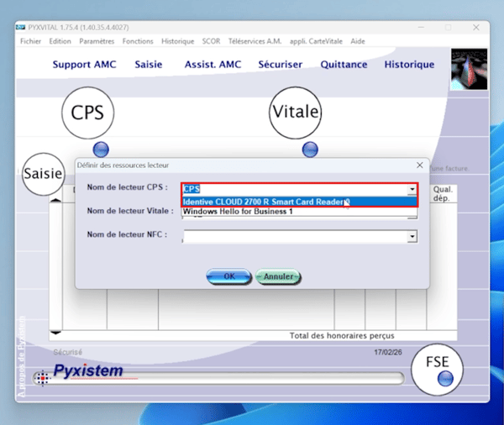Click OK to confirm reader settings
The height and width of the screenshot is (425, 504).
coord(228,276)
